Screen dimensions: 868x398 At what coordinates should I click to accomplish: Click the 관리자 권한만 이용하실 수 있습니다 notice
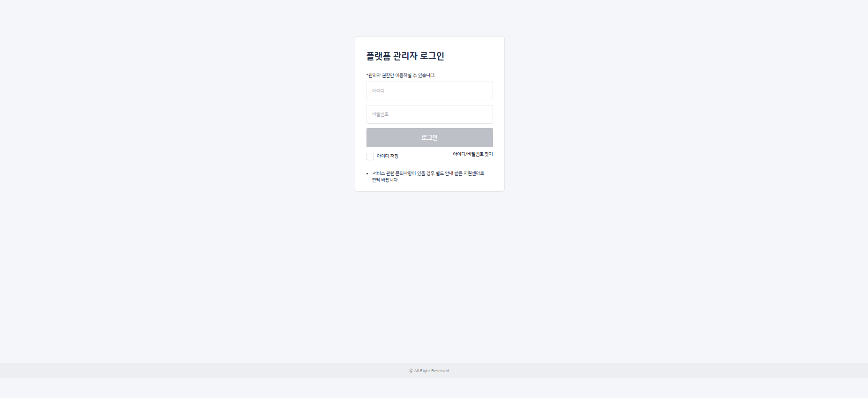point(402,75)
